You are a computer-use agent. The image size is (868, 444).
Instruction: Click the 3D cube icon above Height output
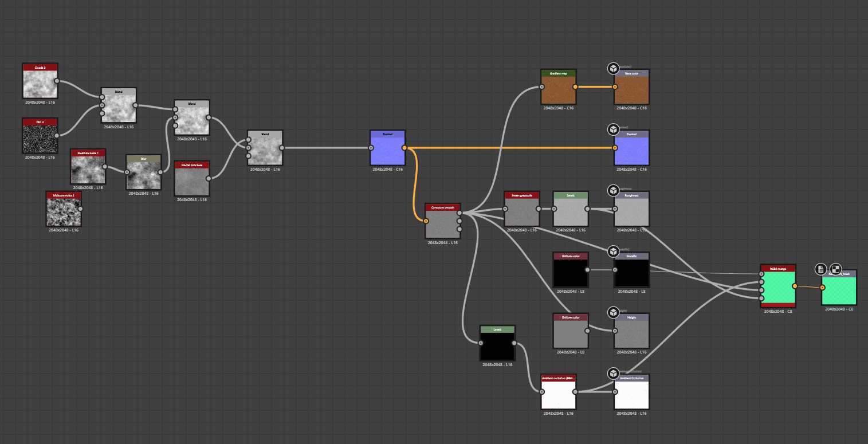pos(613,313)
